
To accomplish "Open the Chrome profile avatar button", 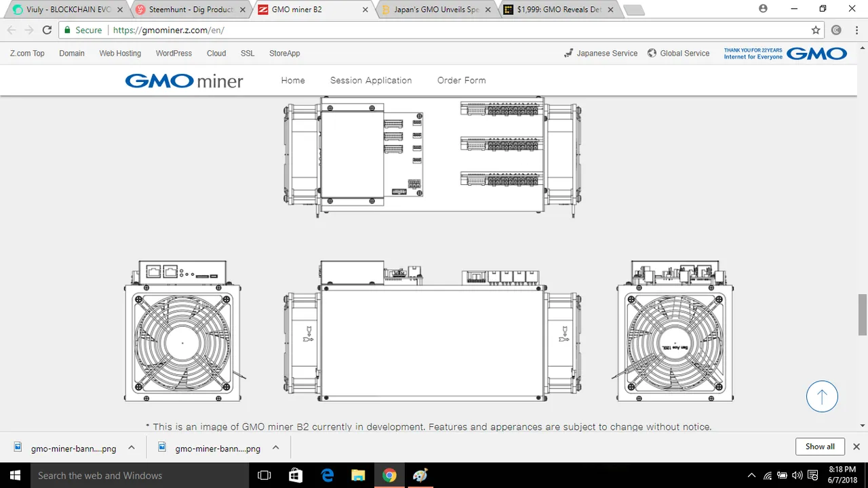I will click(x=764, y=9).
